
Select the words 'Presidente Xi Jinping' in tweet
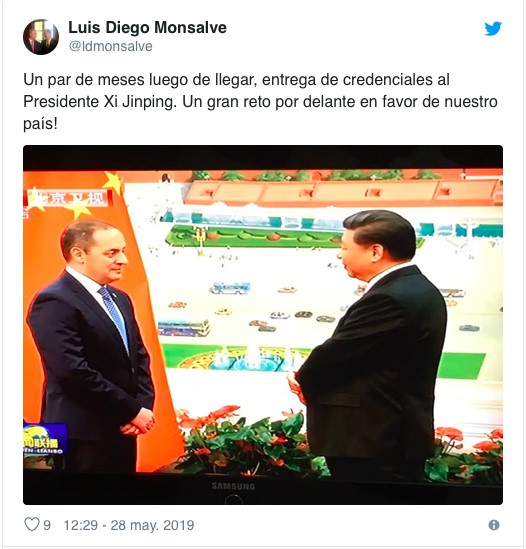pos(98,102)
